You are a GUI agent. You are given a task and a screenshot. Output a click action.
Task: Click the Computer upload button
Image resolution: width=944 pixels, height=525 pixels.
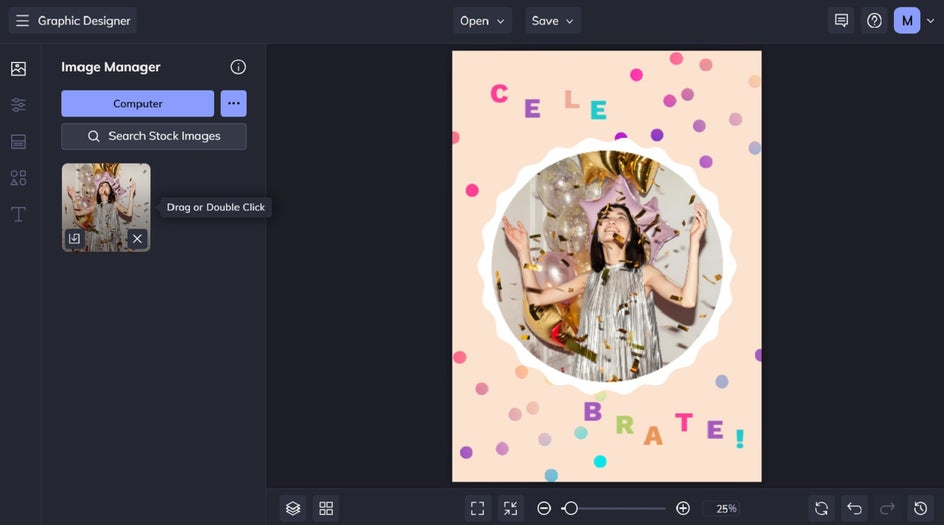(x=137, y=104)
